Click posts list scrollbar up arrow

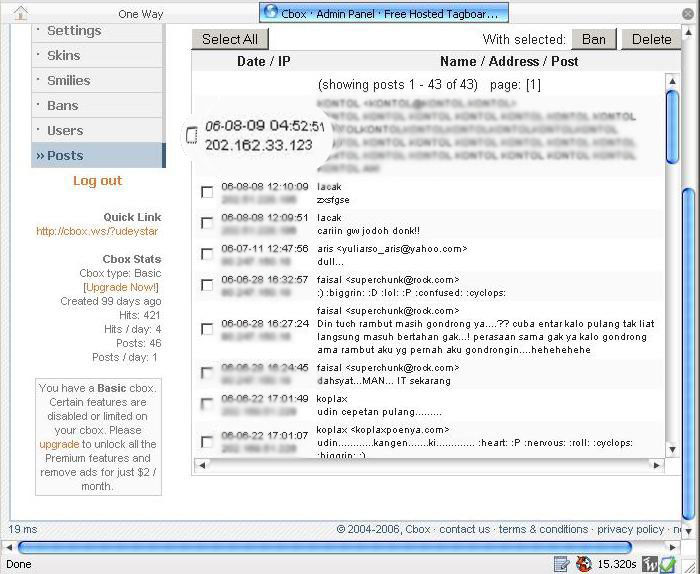[672, 81]
